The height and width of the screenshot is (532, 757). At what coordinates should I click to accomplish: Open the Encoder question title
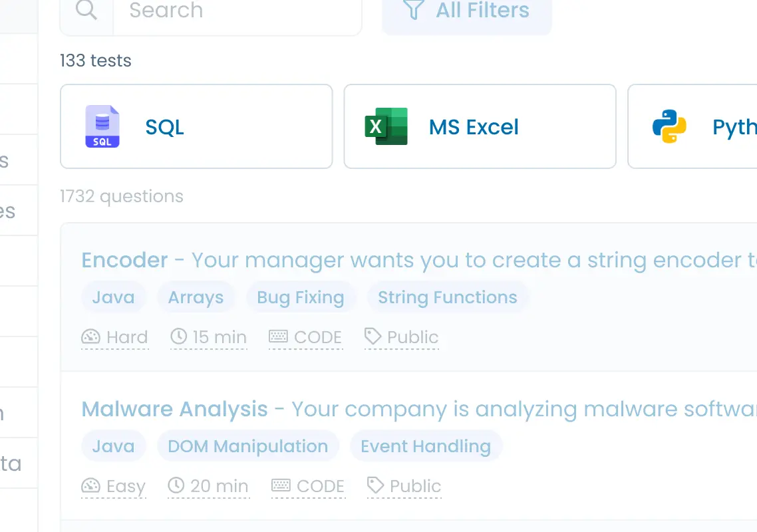(124, 260)
